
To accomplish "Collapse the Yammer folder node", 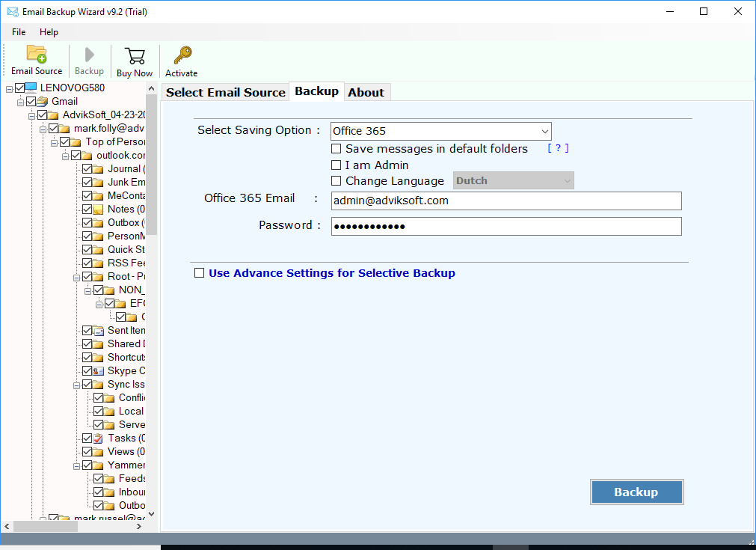I will pyautogui.click(x=76, y=466).
